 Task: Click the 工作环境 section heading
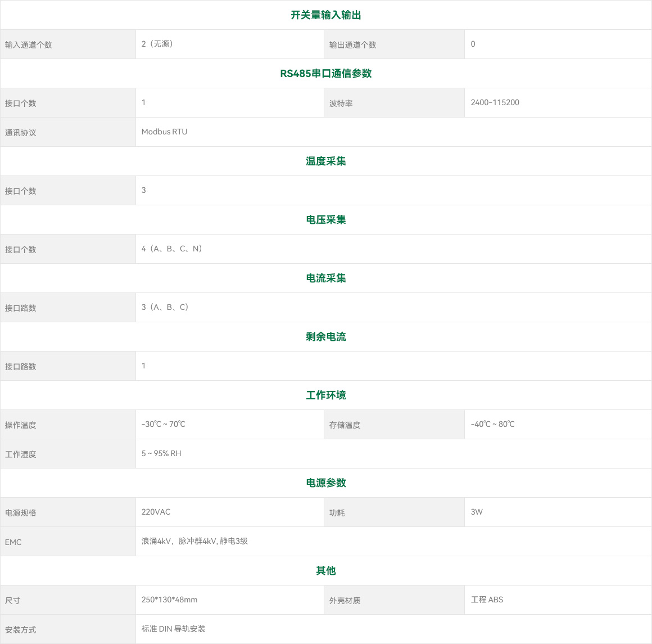(x=325, y=395)
